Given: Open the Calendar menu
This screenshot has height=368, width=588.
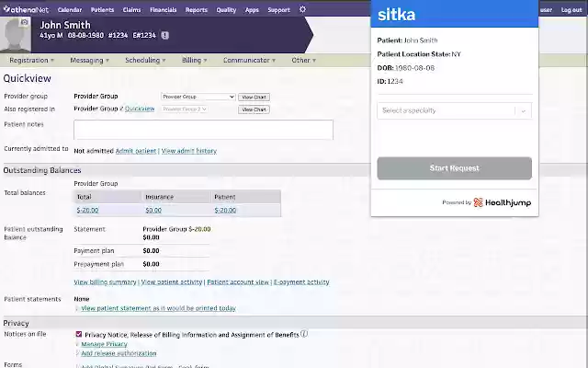Looking at the screenshot, I should point(70,10).
